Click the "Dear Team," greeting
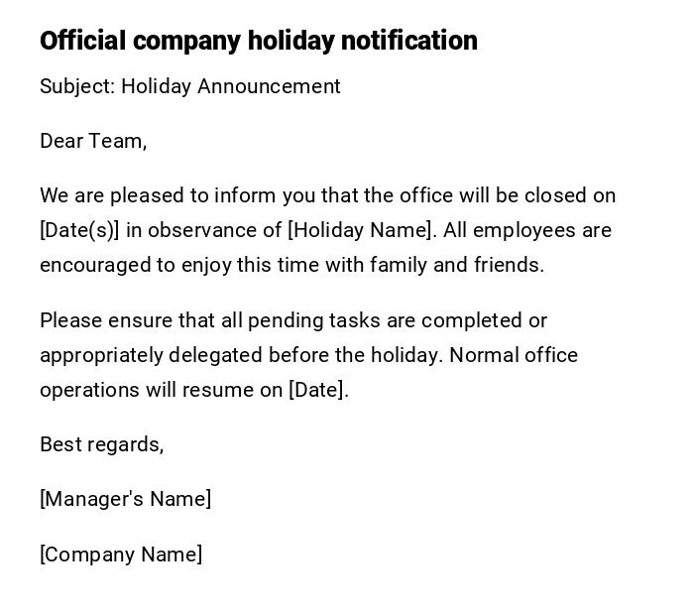The height and width of the screenshot is (616, 694). click(93, 141)
